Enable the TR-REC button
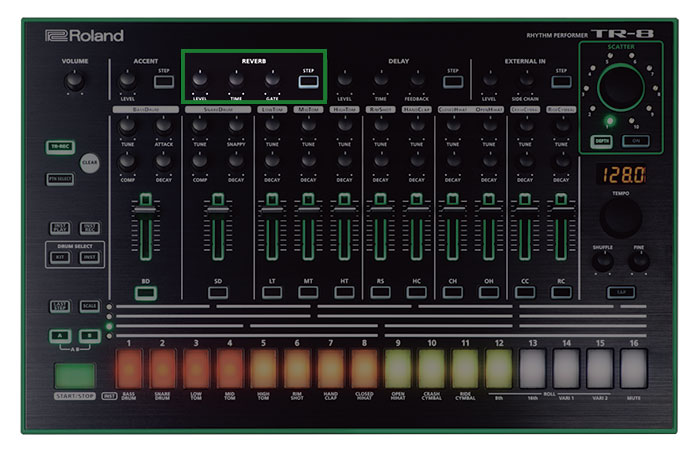The width and height of the screenshot is (700, 452). (60, 147)
